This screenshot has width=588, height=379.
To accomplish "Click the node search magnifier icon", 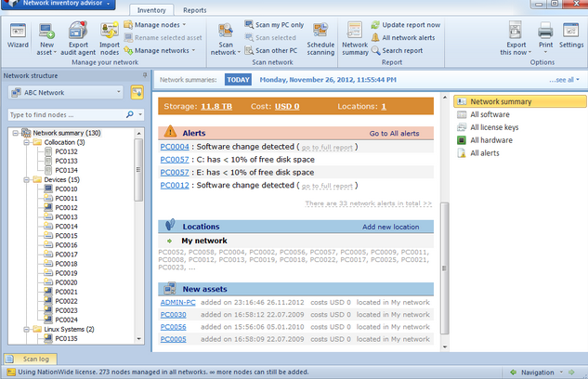I will click(x=130, y=114).
